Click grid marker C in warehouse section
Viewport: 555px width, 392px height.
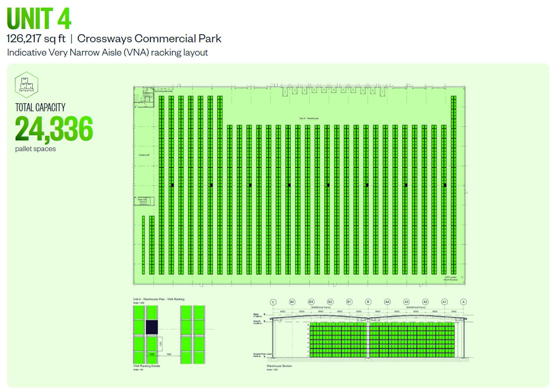click(273, 302)
